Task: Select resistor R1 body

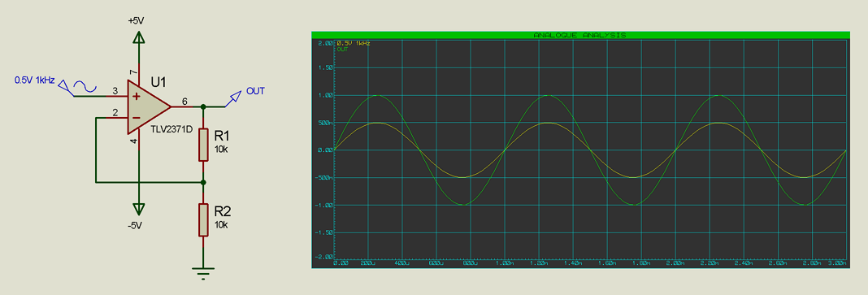Action: point(204,145)
